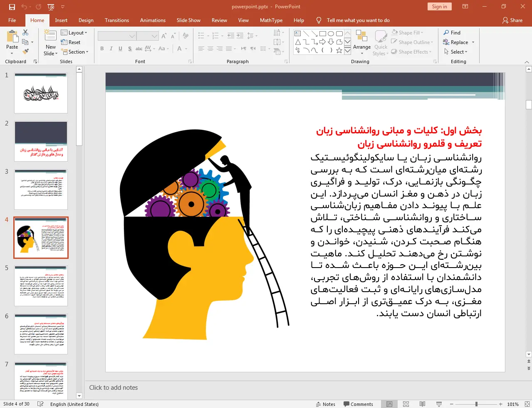The width and height of the screenshot is (532, 408).
Task: Select the rectangle shape in shapes gallery
Action: click(x=323, y=34)
